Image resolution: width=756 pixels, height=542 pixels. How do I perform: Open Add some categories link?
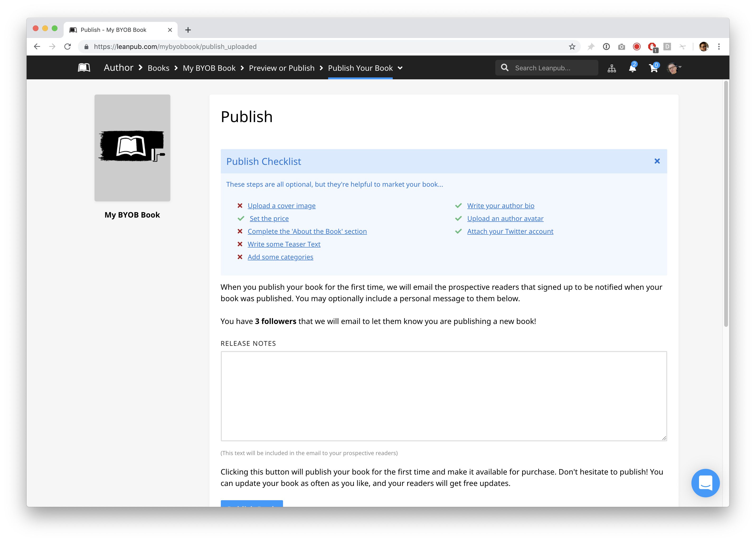click(280, 257)
